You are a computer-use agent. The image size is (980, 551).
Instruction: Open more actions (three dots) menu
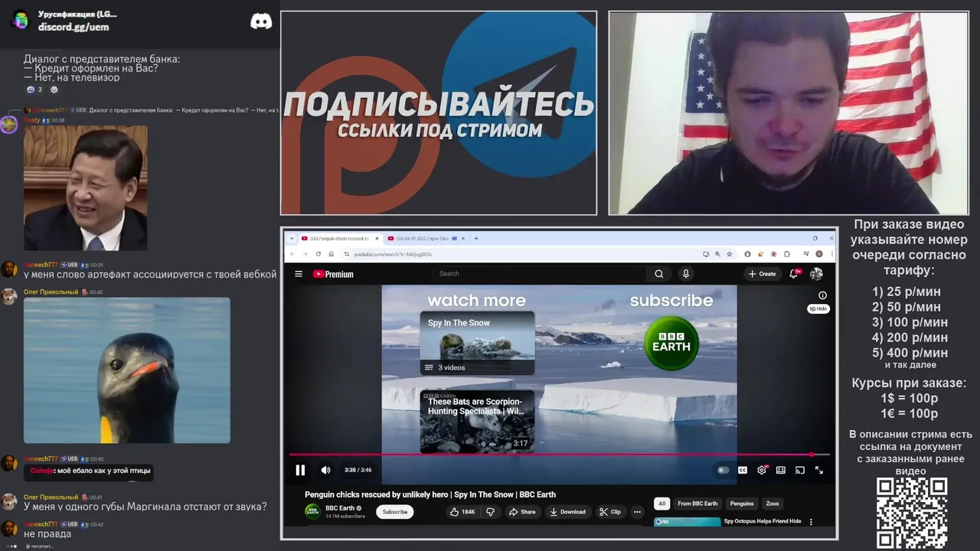(x=637, y=512)
